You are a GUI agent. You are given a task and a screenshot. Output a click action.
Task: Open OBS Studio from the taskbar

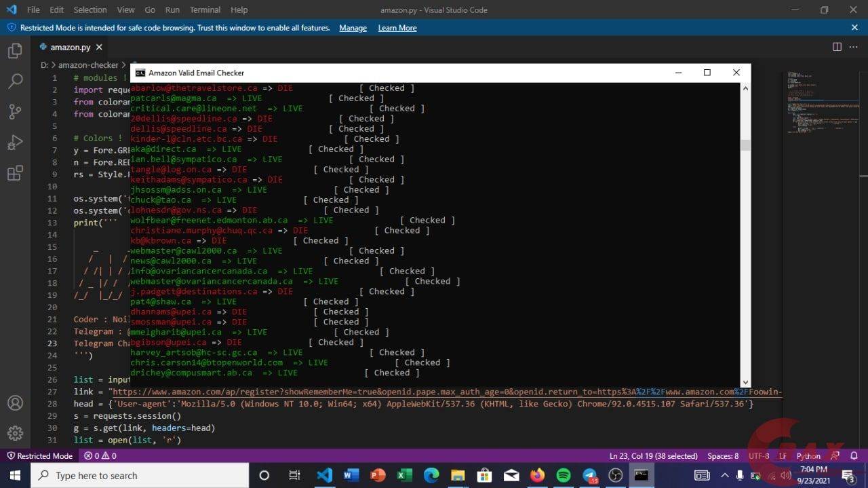pos(616,475)
